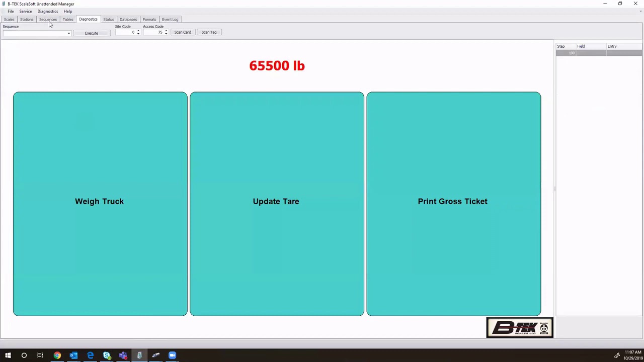The height and width of the screenshot is (362, 644).
Task: Click the Site Code value field
Action: pyautogui.click(x=126, y=33)
